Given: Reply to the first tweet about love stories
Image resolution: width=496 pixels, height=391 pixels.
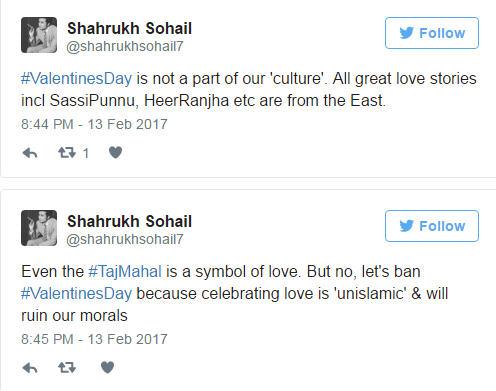Looking at the screenshot, I should (x=30, y=153).
